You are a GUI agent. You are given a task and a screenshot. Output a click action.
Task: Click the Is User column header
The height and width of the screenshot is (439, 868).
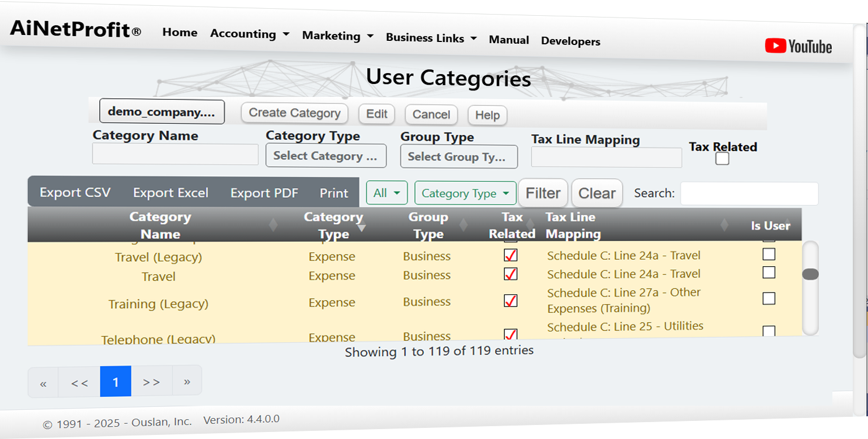771,226
